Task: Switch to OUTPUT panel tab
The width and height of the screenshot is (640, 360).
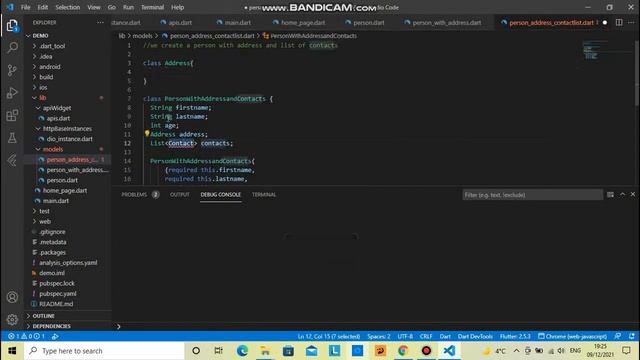Action: (x=180, y=195)
